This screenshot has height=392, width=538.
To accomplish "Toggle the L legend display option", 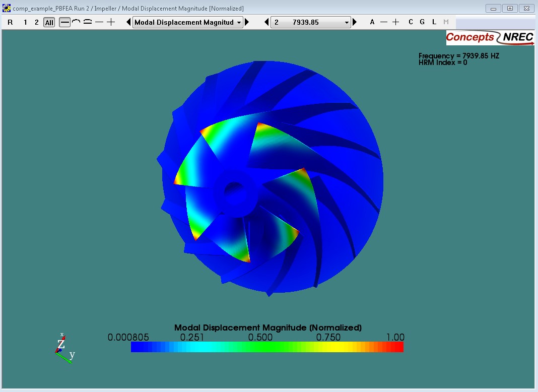I will tap(434, 22).
